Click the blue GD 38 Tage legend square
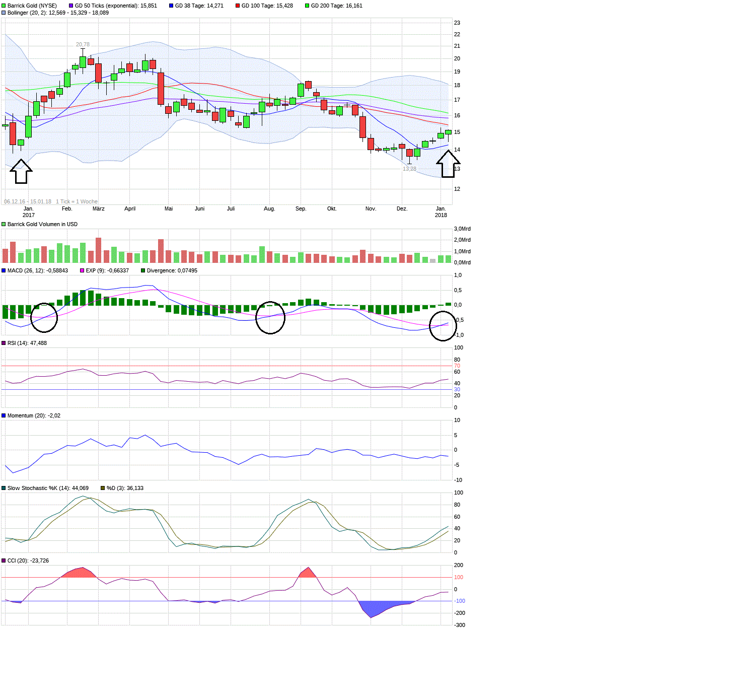Image resolution: width=730 pixels, height=700 pixels. (171, 5)
